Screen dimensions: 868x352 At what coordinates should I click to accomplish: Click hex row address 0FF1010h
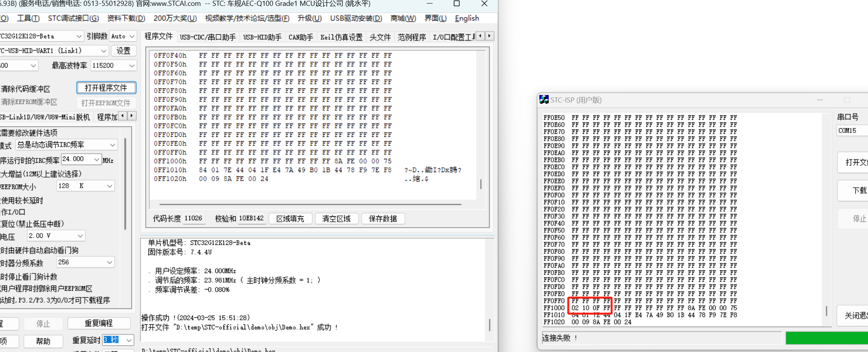170,170
